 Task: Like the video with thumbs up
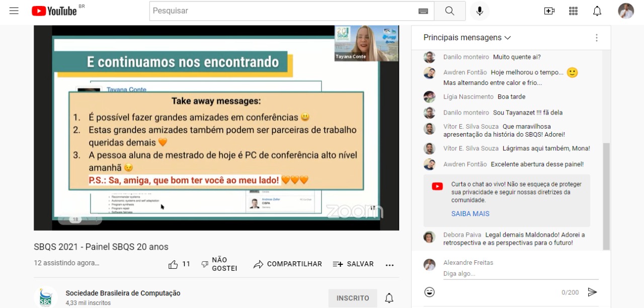174,264
